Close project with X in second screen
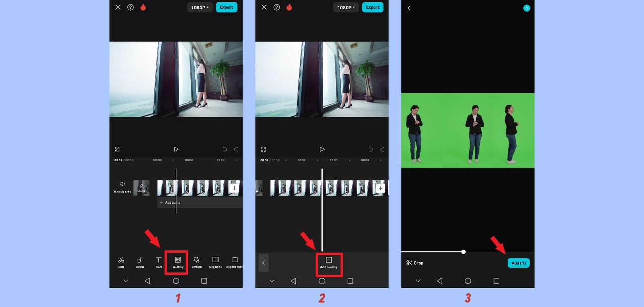The width and height of the screenshot is (644, 307). click(264, 7)
